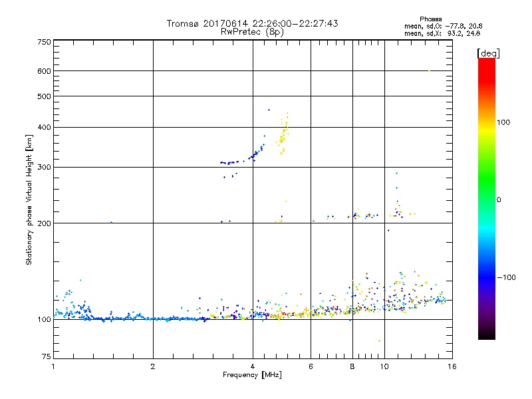
Task: Click the isolated yellow data point at 600 km
Action: [x=430, y=70]
